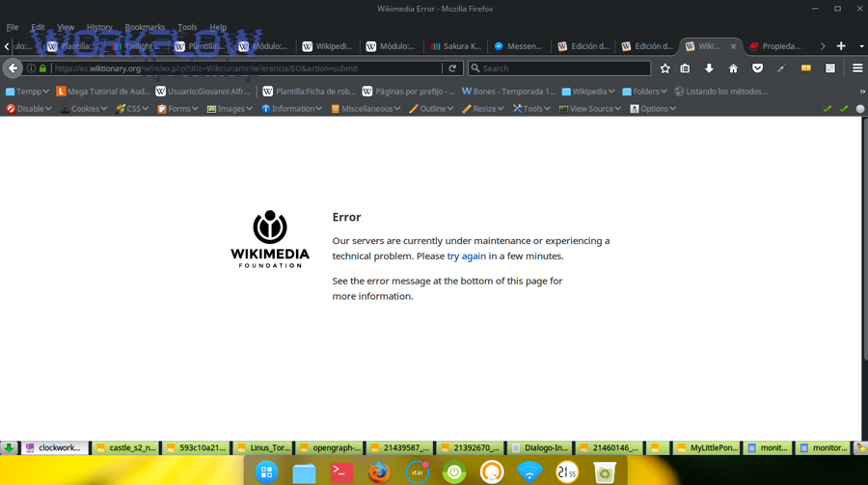Open the Edit menu
868x485 pixels.
coord(38,27)
